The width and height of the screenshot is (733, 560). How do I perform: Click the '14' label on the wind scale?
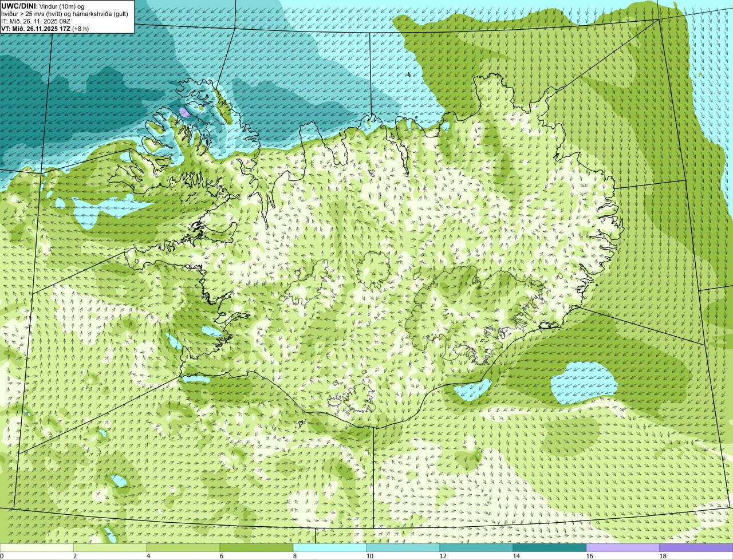pyautogui.click(x=517, y=556)
